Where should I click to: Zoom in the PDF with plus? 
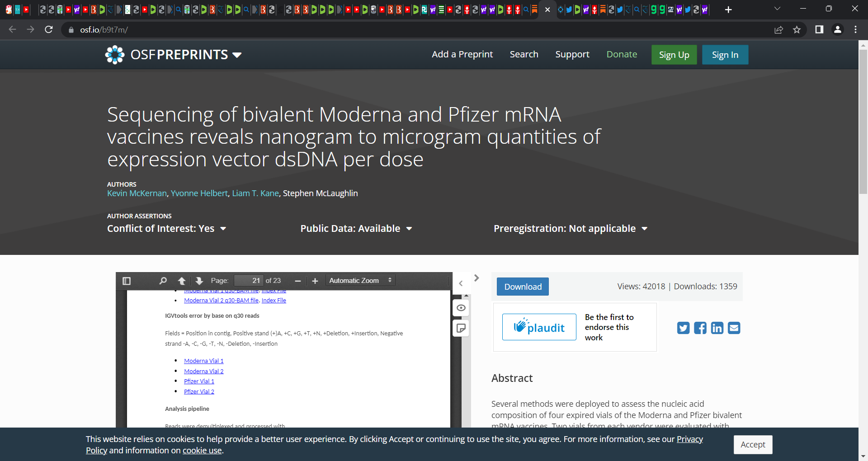315,281
